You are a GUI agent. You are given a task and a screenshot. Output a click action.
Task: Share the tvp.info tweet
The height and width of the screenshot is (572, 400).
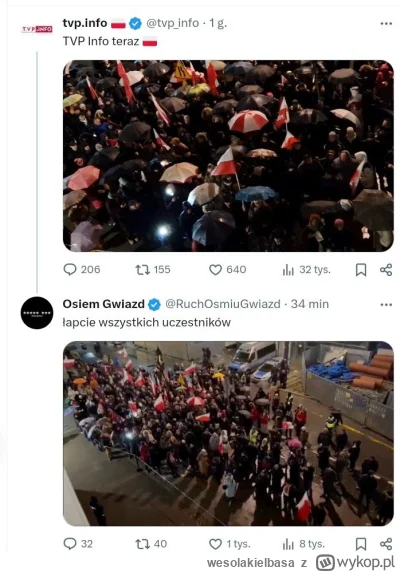pos(386,270)
